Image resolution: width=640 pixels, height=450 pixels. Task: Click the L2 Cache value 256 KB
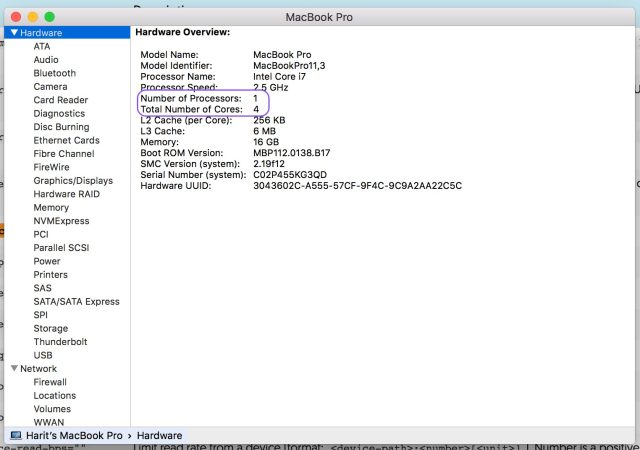coord(269,120)
